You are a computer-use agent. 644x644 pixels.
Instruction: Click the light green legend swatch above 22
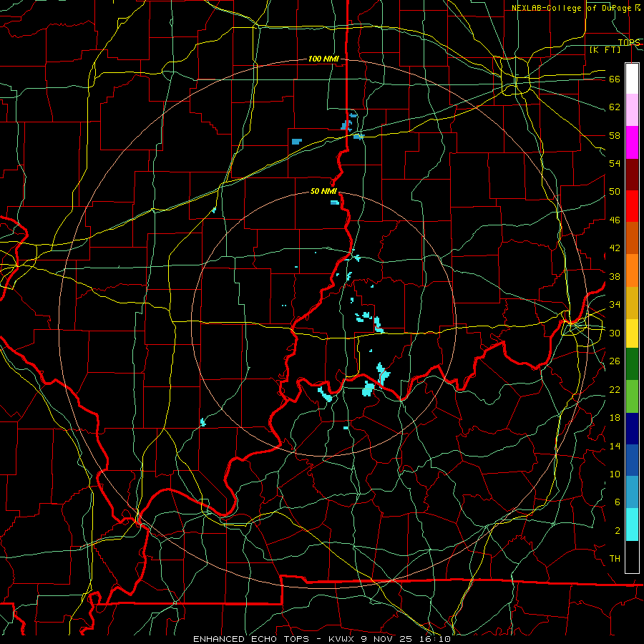(632, 396)
